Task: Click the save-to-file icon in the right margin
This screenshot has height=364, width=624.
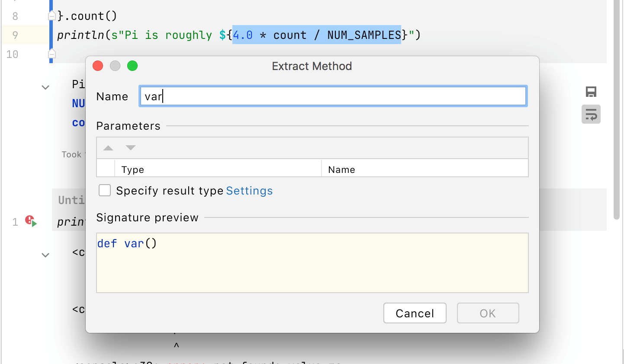Action: [591, 92]
